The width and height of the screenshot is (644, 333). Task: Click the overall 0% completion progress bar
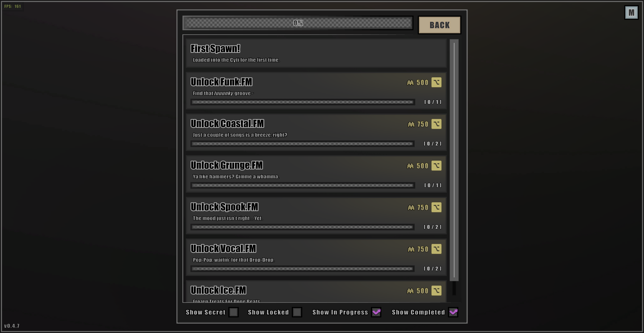[298, 23]
